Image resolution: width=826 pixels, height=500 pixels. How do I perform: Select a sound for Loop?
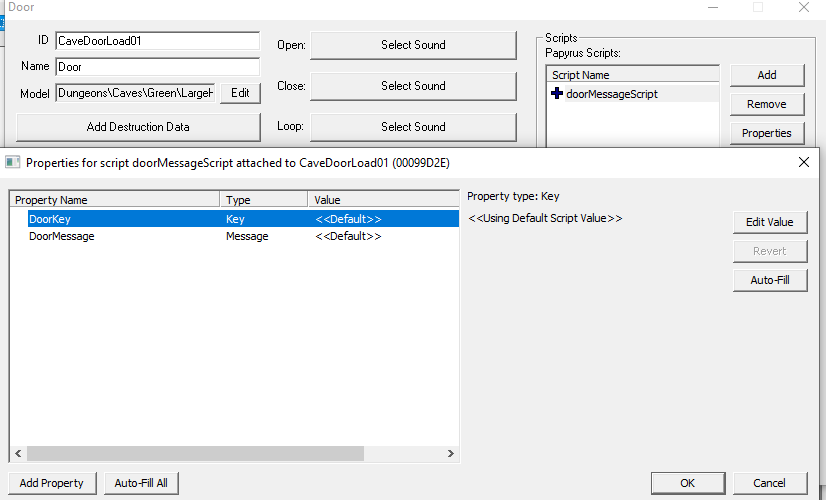click(414, 127)
